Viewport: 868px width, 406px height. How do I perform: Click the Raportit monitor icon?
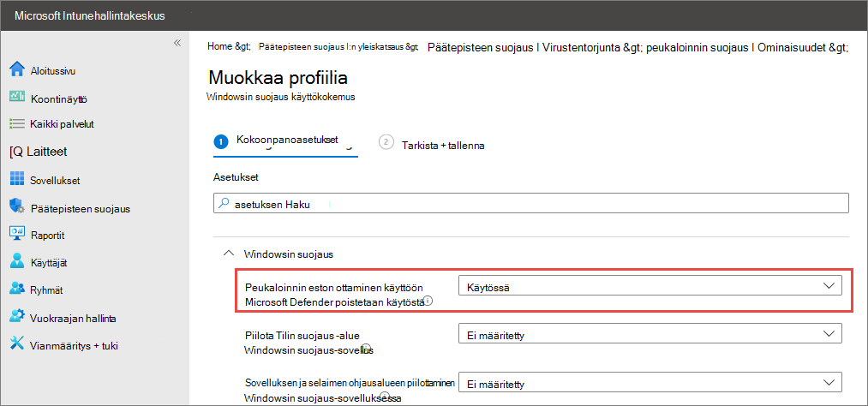(17, 234)
